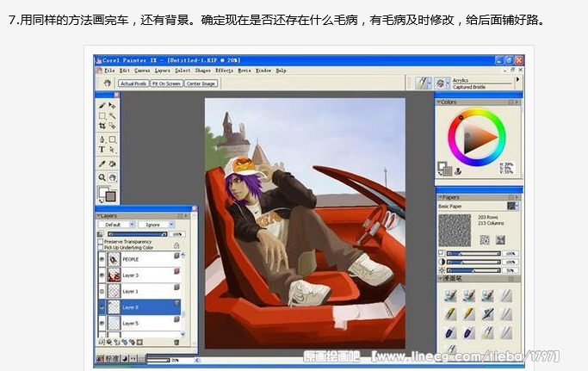588x371 pixels.
Task: Select the Rectangle Shape tool
Action: point(112,139)
